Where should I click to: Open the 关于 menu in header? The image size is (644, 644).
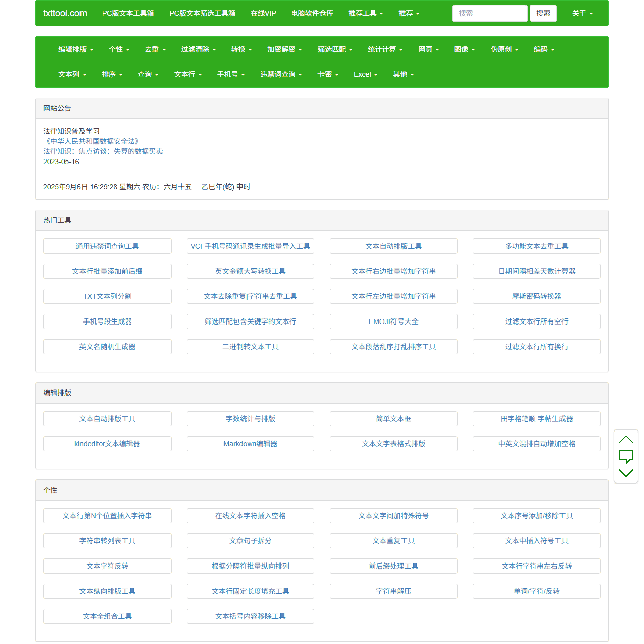(582, 13)
